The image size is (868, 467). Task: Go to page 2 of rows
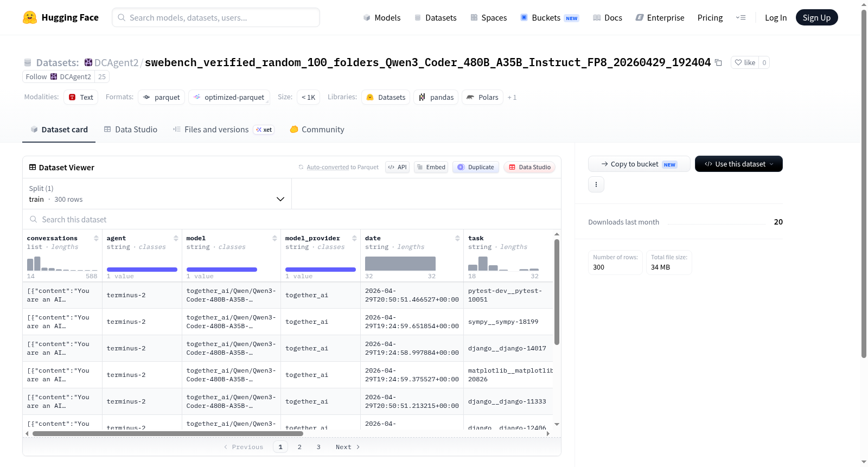(x=299, y=447)
